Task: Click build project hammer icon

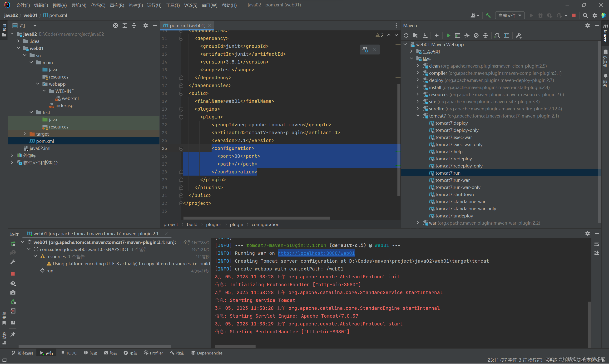Action: point(488,15)
